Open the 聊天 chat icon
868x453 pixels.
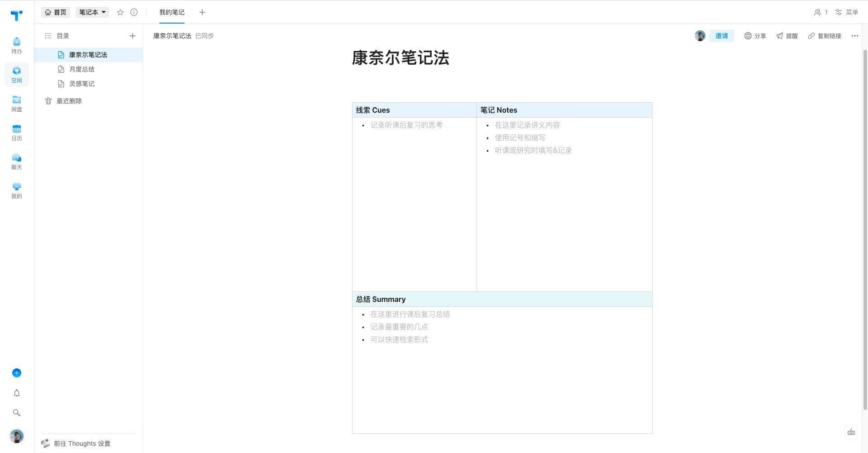coord(17,161)
